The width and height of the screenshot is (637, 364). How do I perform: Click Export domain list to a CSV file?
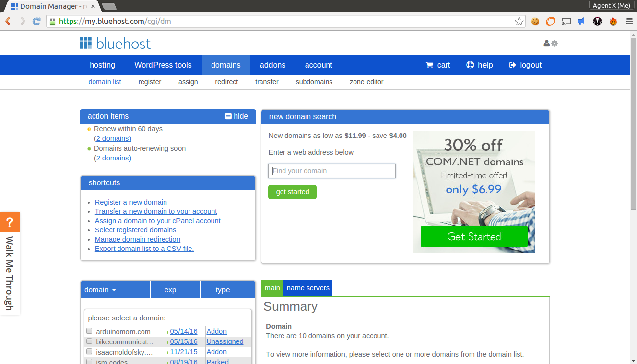pyautogui.click(x=144, y=249)
